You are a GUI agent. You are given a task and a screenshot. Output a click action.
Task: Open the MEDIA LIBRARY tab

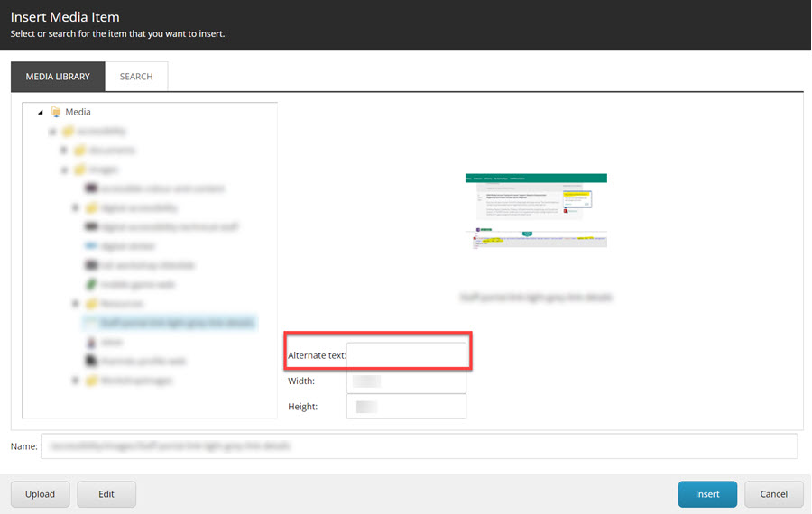click(58, 77)
